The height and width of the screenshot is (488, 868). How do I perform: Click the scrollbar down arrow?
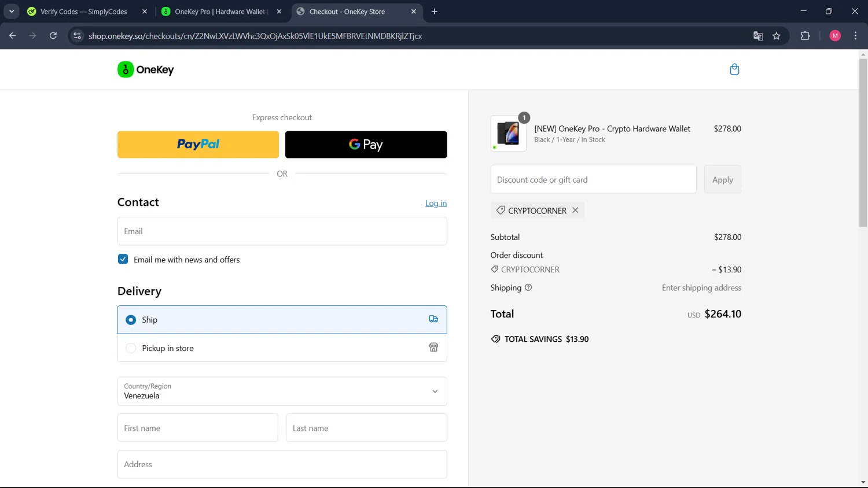pos(863,482)
